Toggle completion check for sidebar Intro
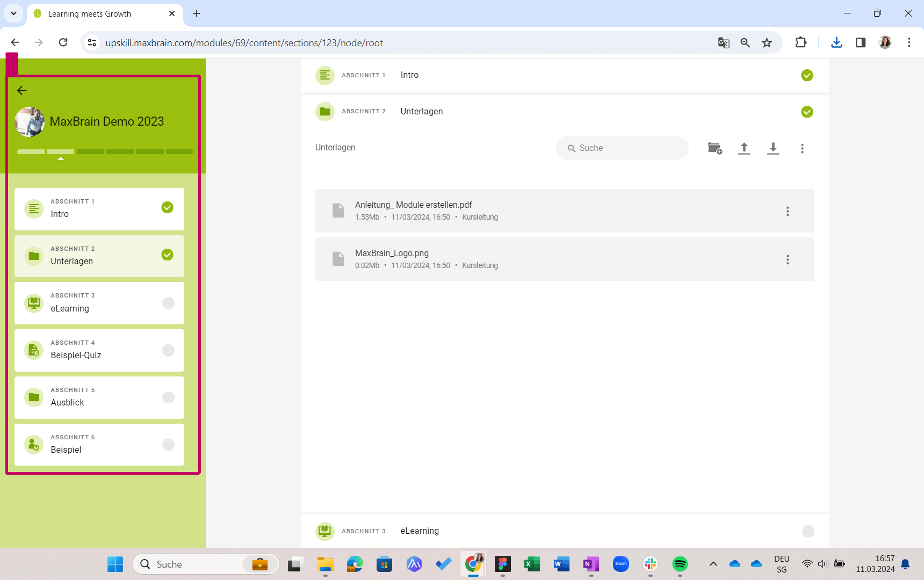The width and height of the screenshot is (924, 580). (168, 207)
